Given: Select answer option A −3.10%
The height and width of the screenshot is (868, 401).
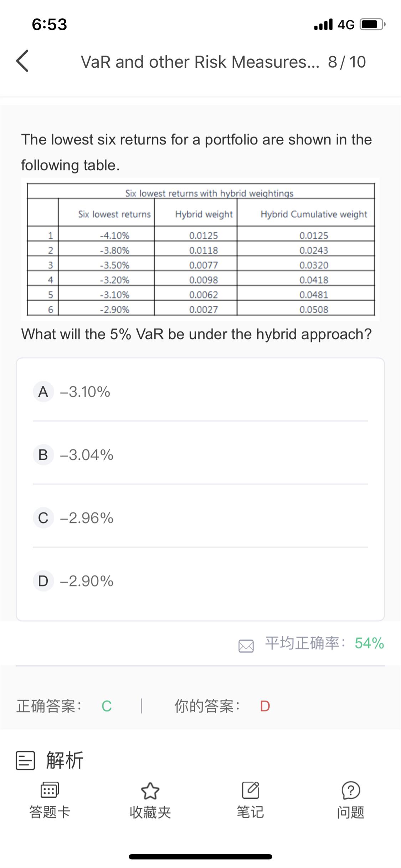Looking at the screenshot, I should [x=200, y=392].
